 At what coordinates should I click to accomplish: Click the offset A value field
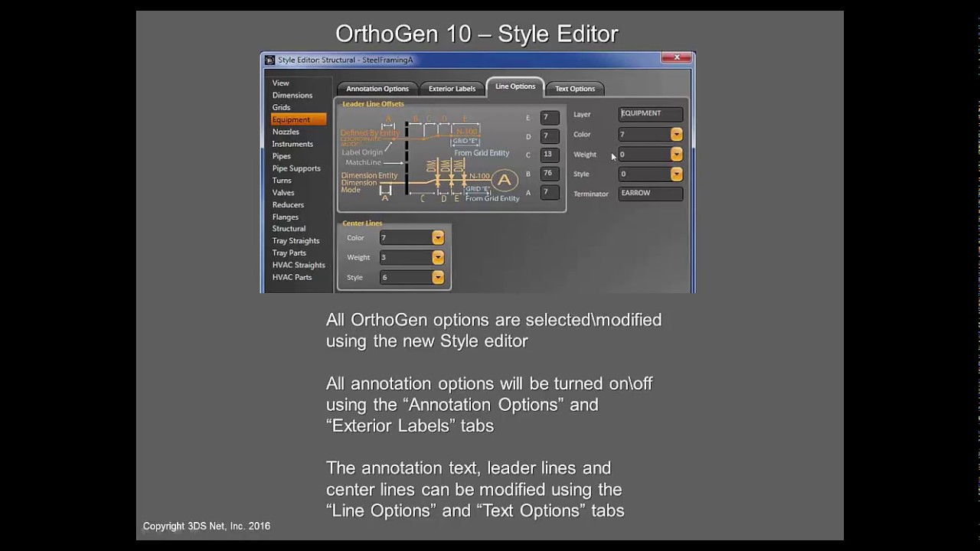(x=550, y=192)
